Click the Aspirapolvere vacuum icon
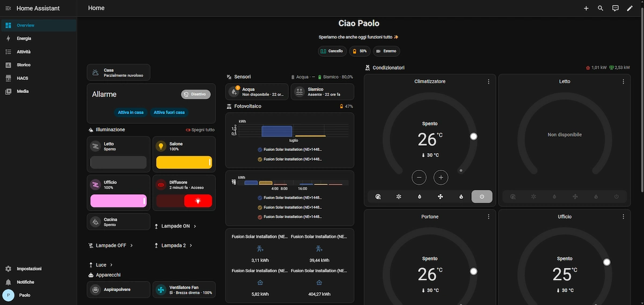 click(96, 290)
